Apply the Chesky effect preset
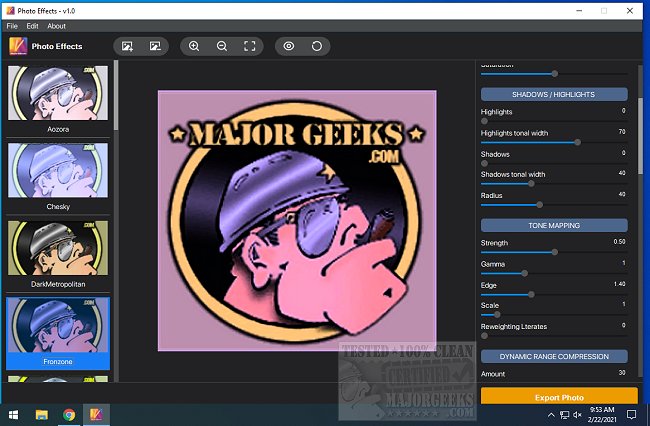The image size is (650, 426). point(58,171)
